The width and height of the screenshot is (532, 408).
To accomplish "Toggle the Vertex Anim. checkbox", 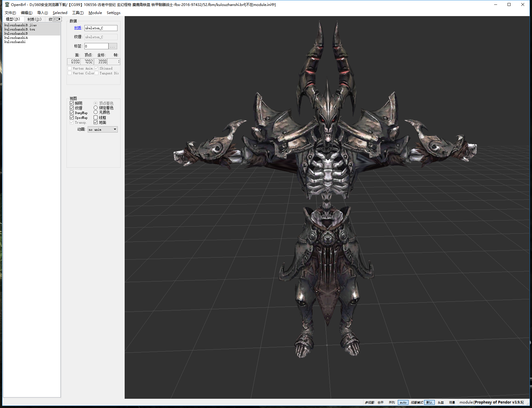I will click(70, 68).
